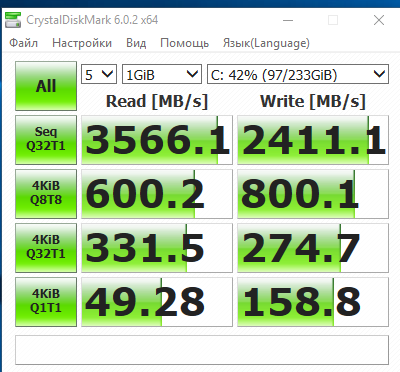Click the 4KiB Q1T1 read result 49.28

point(157,302)
